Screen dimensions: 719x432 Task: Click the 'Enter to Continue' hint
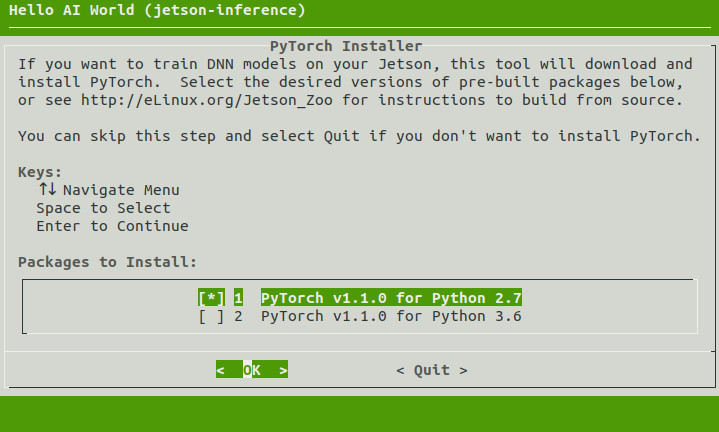click(112, 226)
